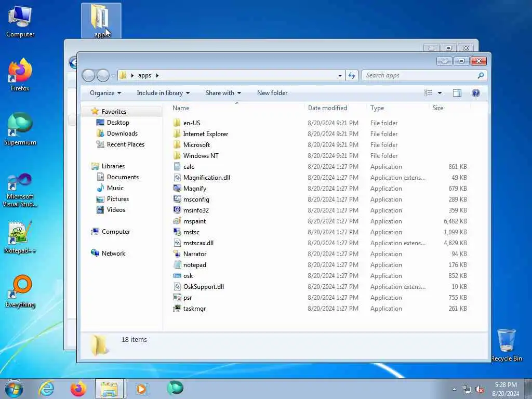The height and width of the screenshot is (399, 532).
Task: Select Microsoft Visual Studio desktop shortcut
Action: point(20,190)
